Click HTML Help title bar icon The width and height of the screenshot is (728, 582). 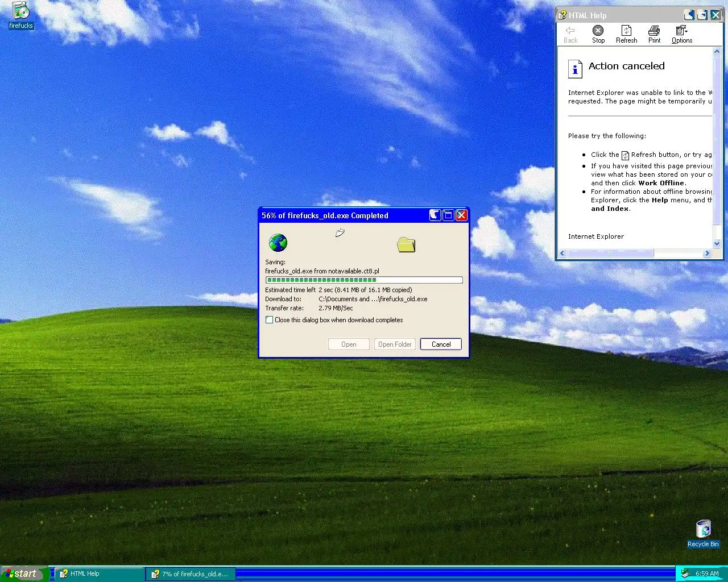562,15
